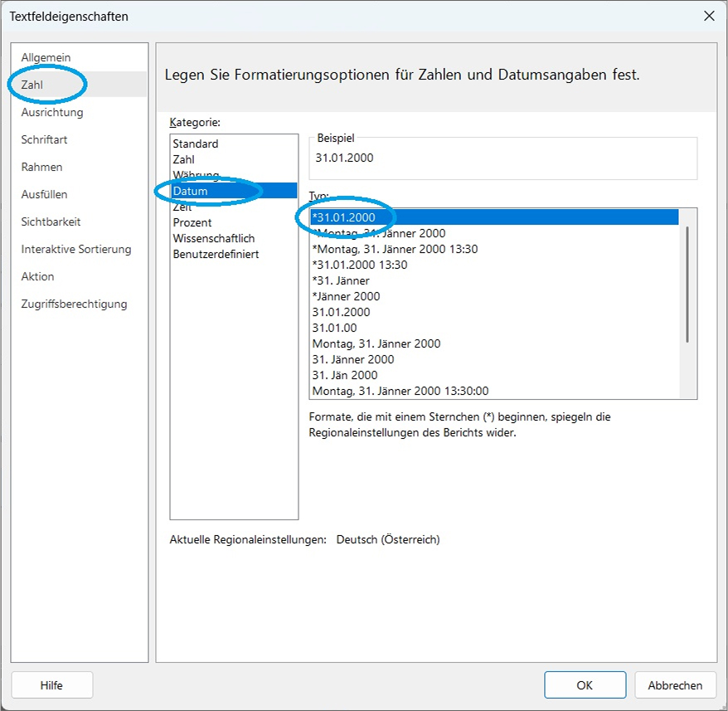728x711 pixels.
Task: Select the Ausfüllen page
Action: [44, 194]
